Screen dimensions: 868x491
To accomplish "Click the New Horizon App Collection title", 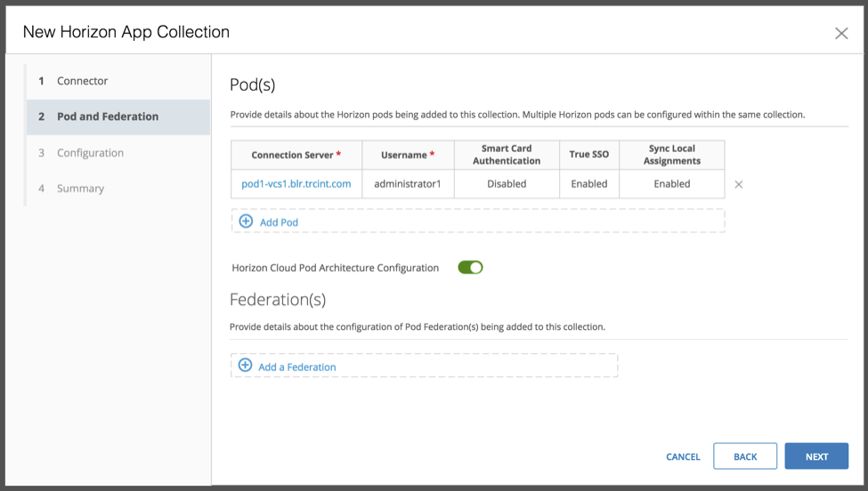I will coord(126,32).
